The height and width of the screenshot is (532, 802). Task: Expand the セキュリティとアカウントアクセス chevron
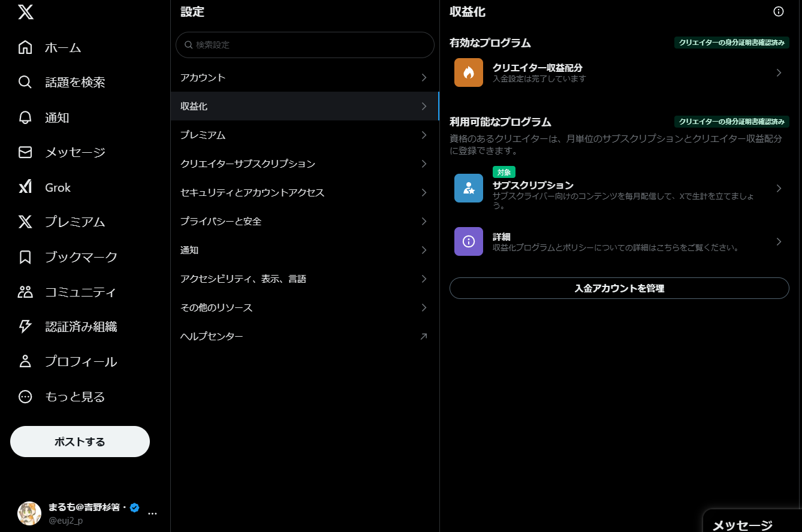424,192
